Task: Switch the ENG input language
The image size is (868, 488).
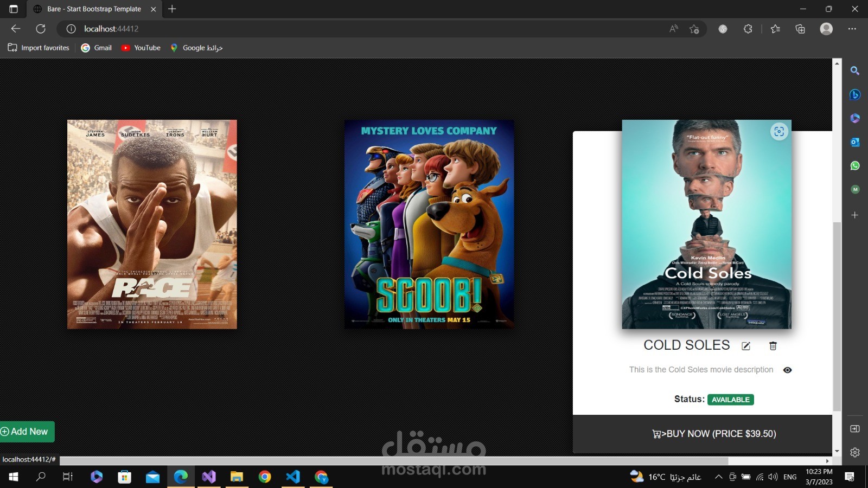Action: pyautogui.click(x=790, y=477)
